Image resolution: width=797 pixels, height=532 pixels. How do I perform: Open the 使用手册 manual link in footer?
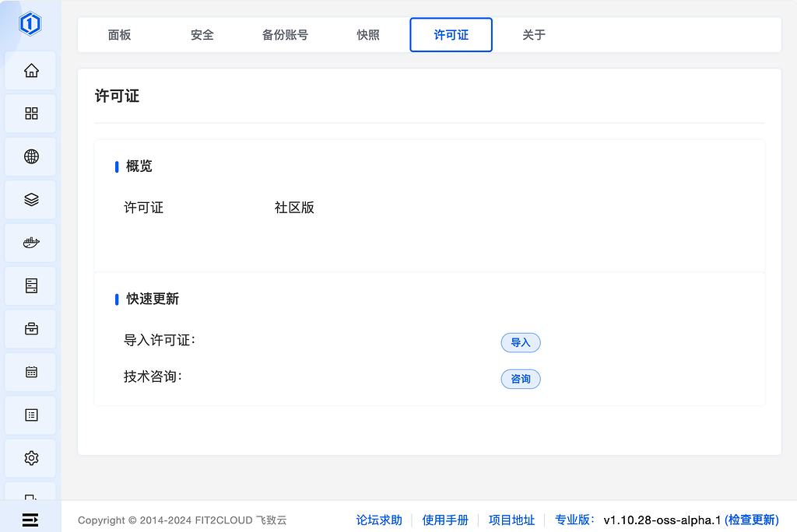(x=445, y=520)
